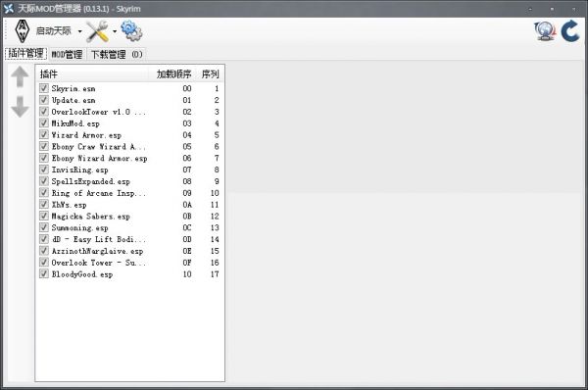Select the Magicka Sabers.esp plugin name
This screenshot has width=588, height=390.
91,217
